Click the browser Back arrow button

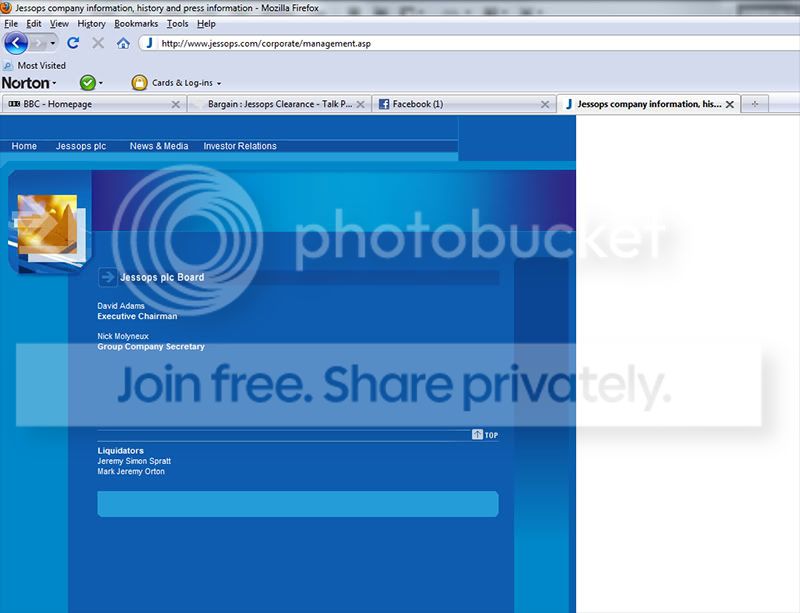point(16,43)
